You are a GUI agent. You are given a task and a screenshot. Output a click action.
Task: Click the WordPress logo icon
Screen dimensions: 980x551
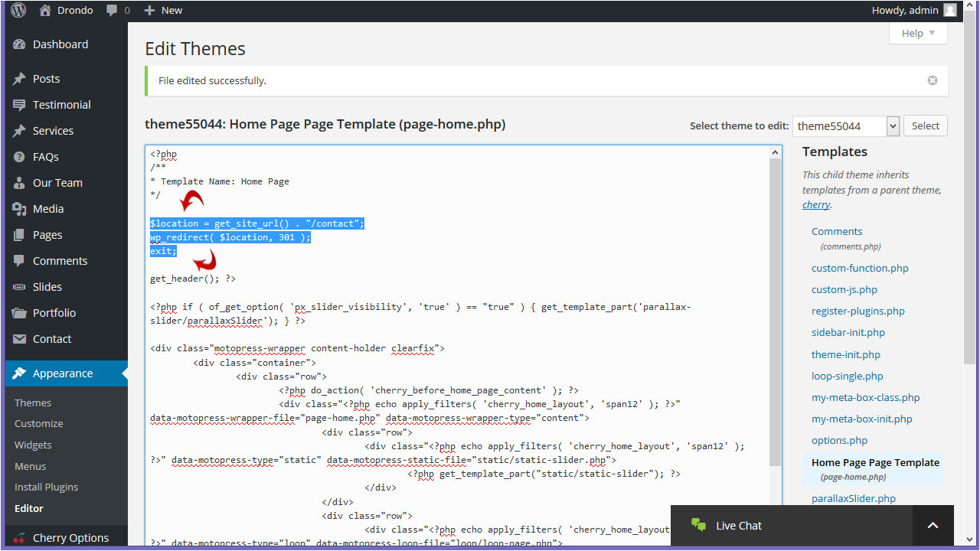pyautogui.click(x=18, y=11)
